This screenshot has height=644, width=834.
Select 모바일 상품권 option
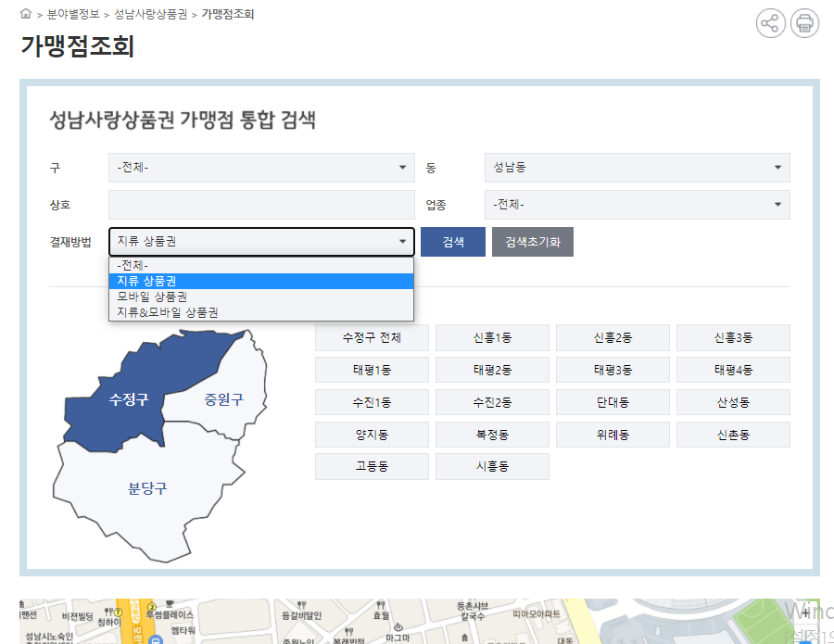tap(261, 297)
